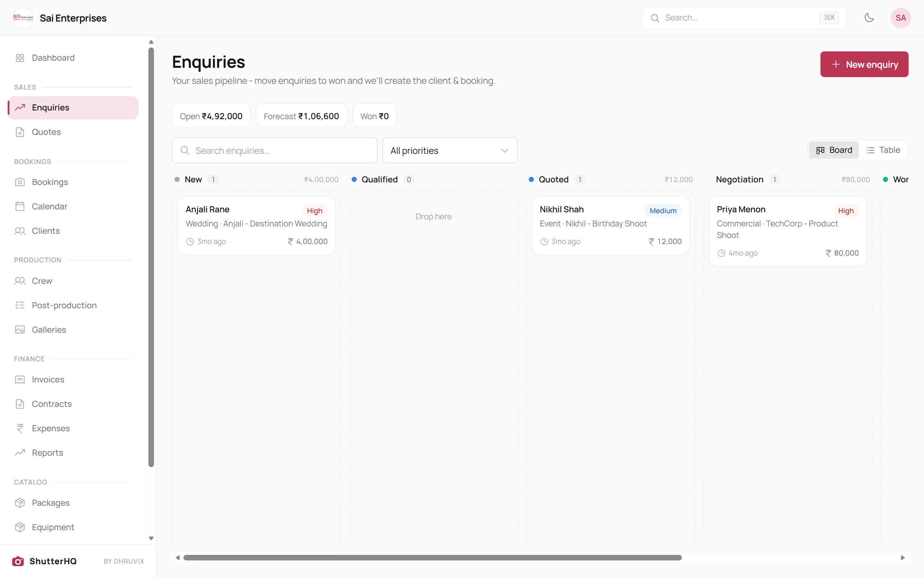Click the Packages box icon
924x578 pixels.
[20, 503]
